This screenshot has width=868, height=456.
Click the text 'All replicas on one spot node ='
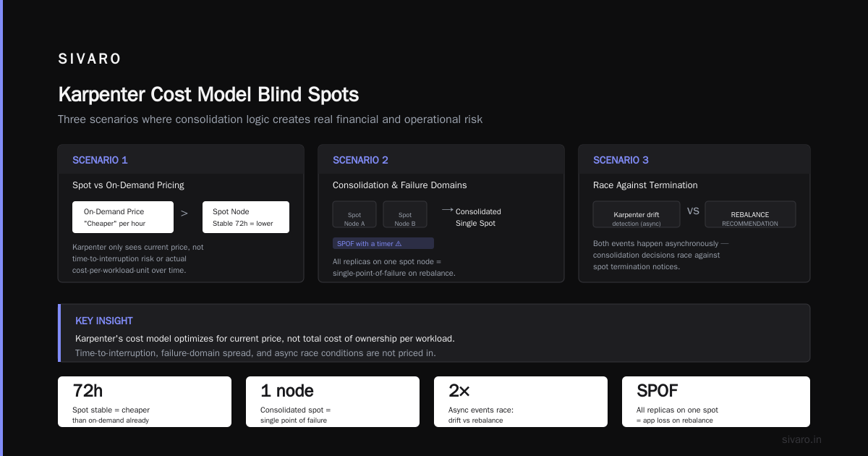(387, 261)
